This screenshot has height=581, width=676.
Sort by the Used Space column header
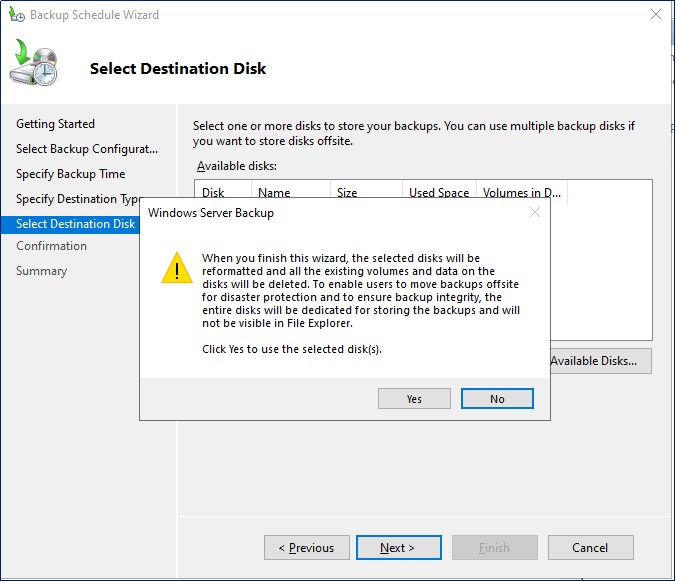click(439, 193)
